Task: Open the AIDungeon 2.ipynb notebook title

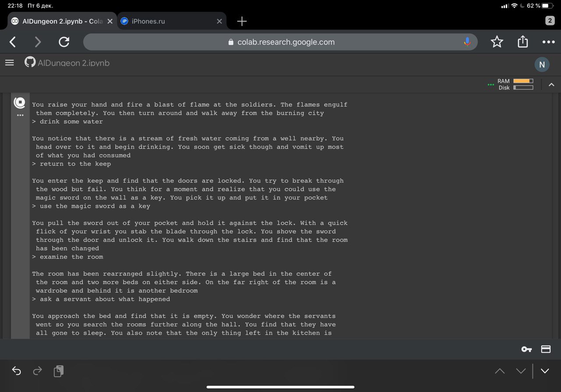Action: [x=74, y=63]
